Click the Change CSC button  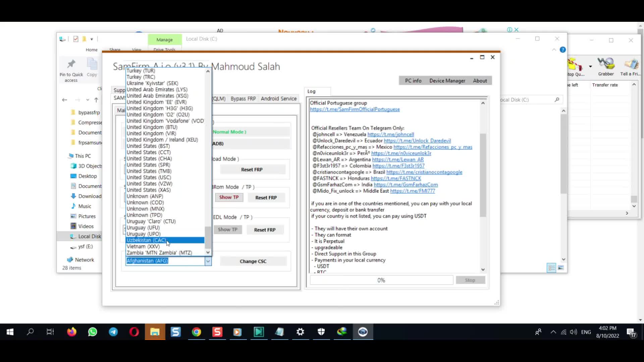click(253, 261)
